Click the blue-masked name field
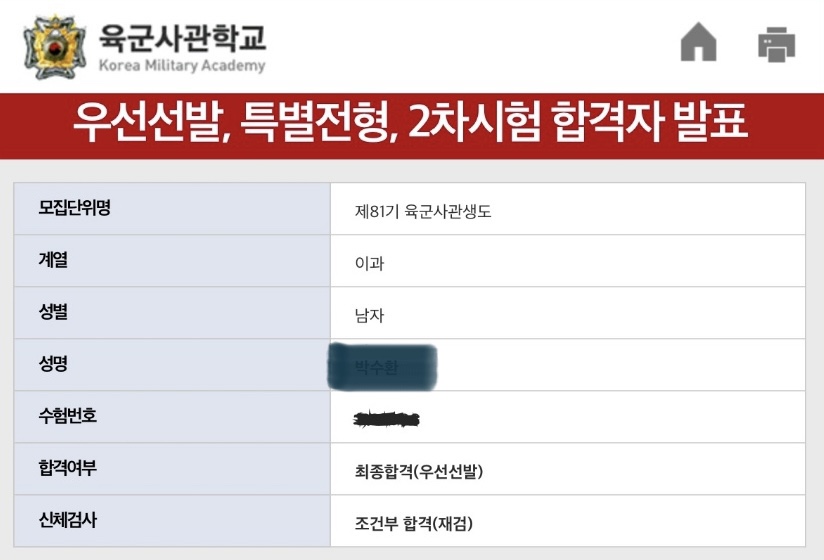This screenshot has height=560, width=824. point(383,367)
